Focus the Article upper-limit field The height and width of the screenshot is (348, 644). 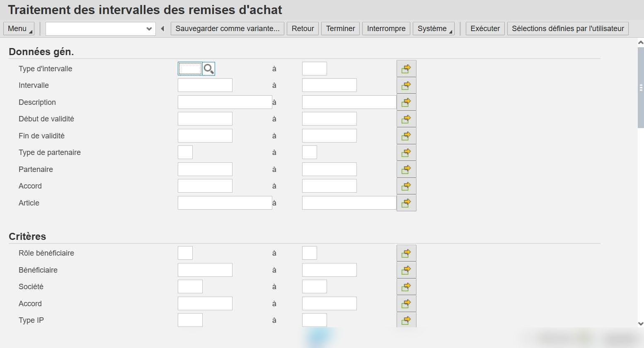coord(349,203)
